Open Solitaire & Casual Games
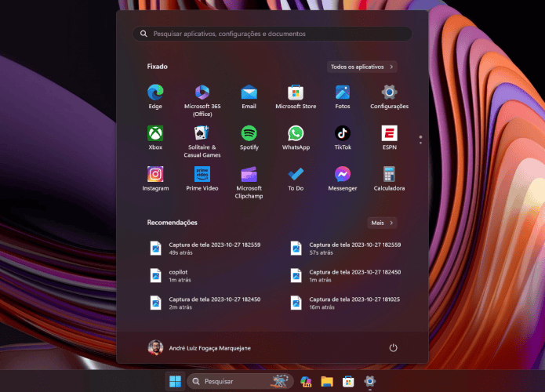 point(202,141)
